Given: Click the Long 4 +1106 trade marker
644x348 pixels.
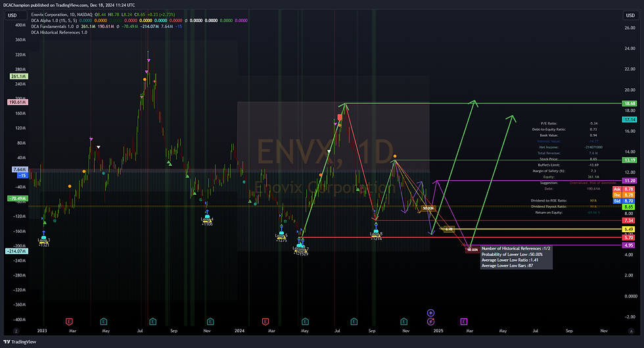Looking at the screenshot, I should coord(207,219).
